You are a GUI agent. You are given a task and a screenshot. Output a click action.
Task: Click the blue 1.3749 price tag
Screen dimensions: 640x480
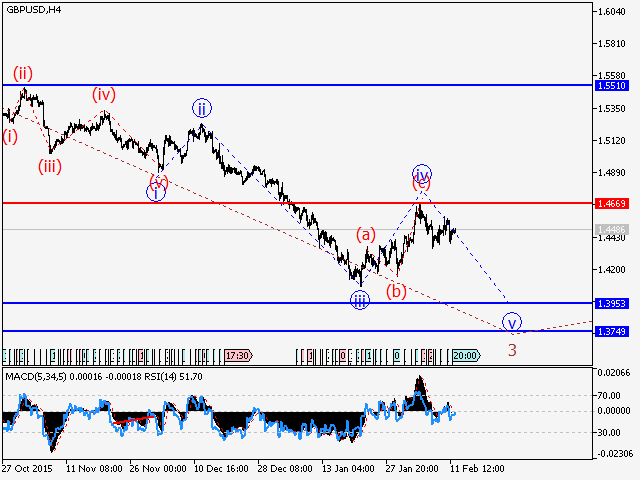[611, 331]
